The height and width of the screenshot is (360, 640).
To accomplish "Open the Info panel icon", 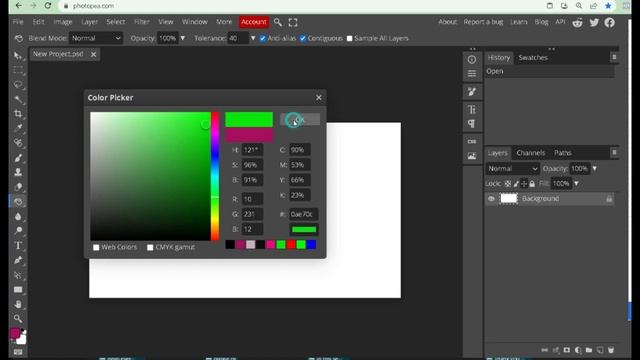I will 472,60.
